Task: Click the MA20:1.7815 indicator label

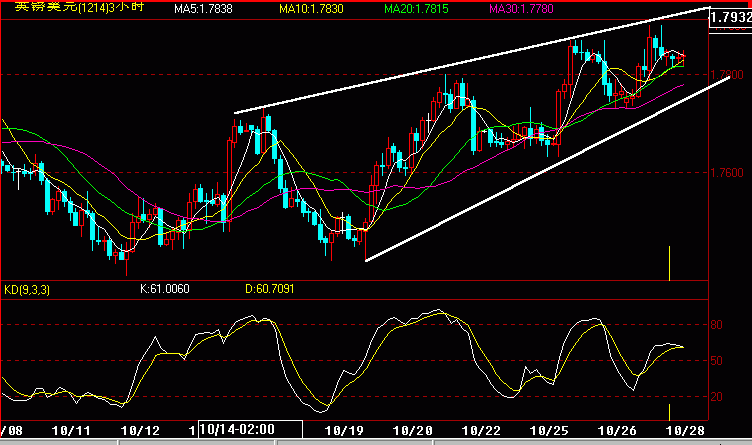Action: coord(416,9)
